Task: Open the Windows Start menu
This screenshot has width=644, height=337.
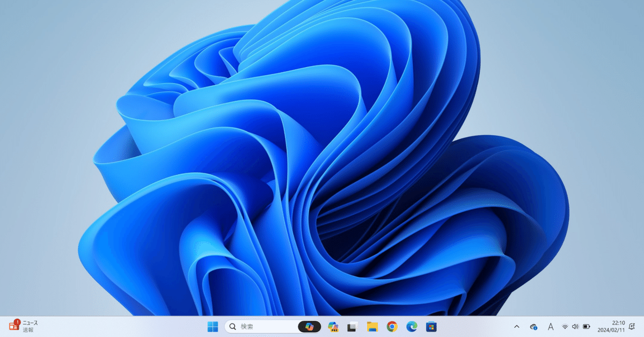Action: 213,326
